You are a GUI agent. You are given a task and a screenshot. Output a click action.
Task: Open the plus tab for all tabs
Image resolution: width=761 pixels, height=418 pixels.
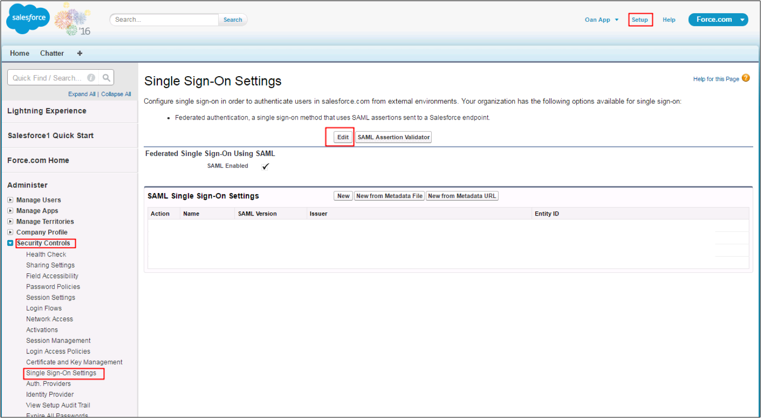80,53
